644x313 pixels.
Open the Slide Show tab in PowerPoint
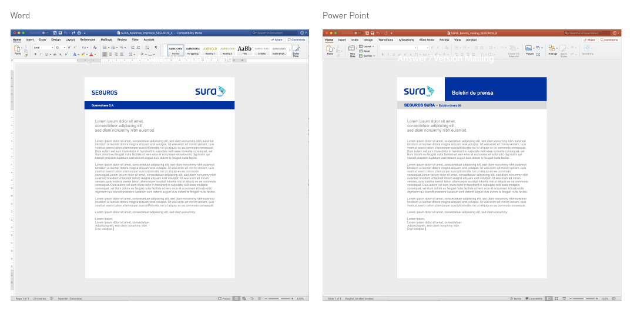(427, 40)
